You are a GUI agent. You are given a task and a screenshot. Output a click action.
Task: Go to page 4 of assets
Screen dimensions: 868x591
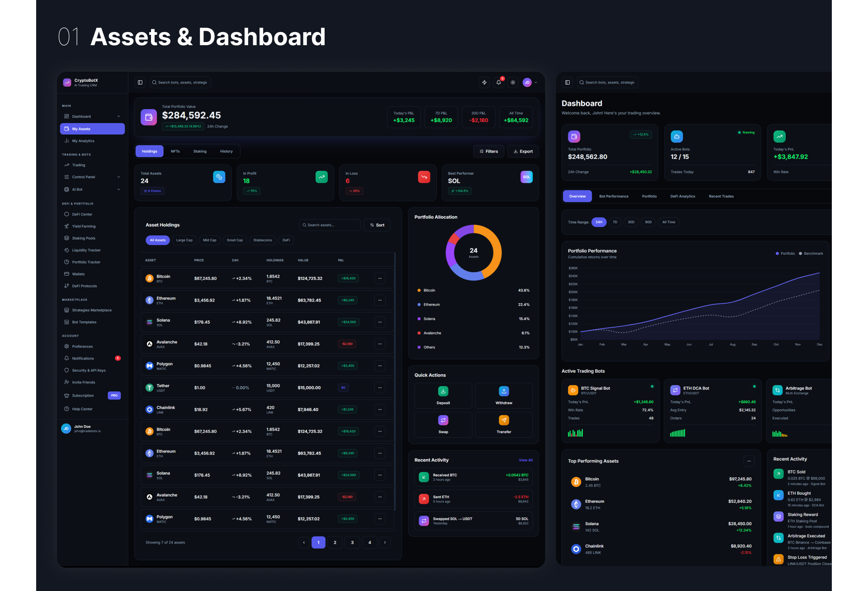370,543
